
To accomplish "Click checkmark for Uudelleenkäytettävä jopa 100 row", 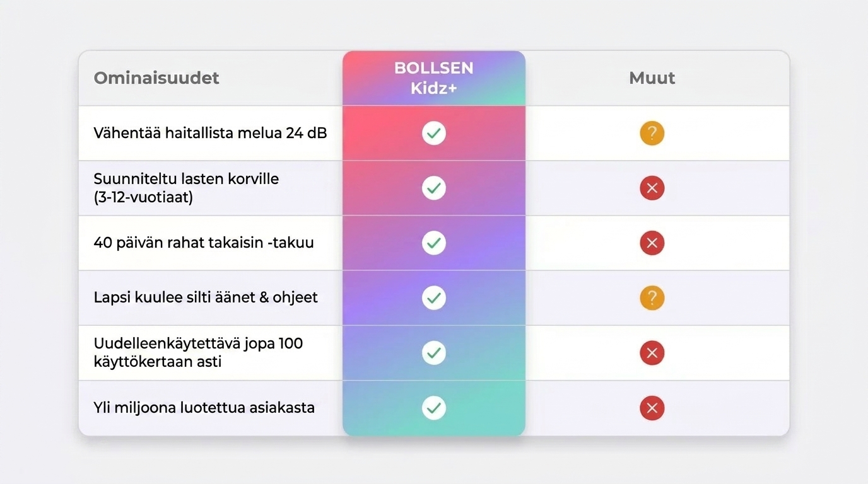I will tap(433, 352).
